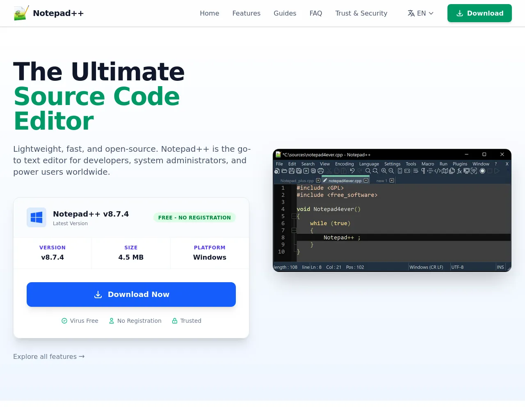Image resolution: width=525 pixels, height=420 pixels.
Task: Click the Word Wrap toolbar icon
Action: coord(415,171)
